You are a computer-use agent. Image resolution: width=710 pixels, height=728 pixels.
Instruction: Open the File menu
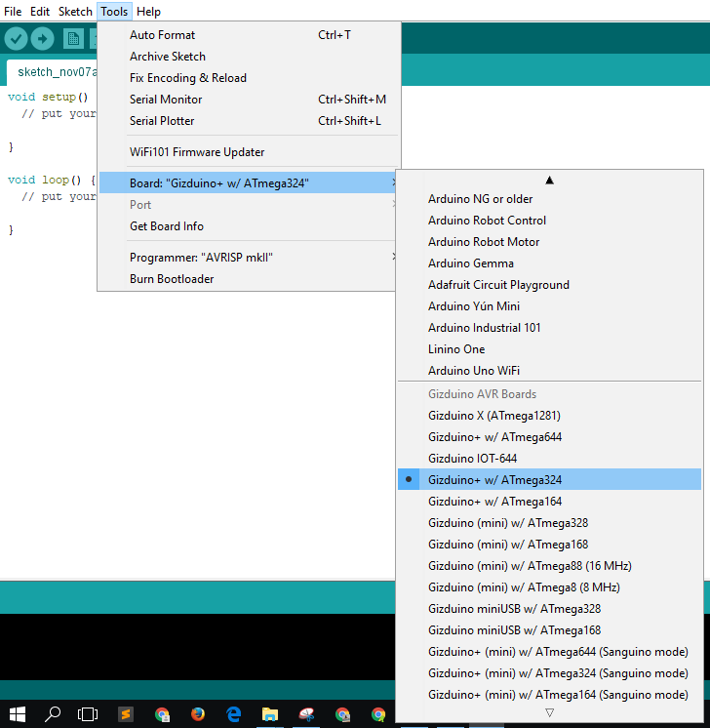[x=13, y=11]
